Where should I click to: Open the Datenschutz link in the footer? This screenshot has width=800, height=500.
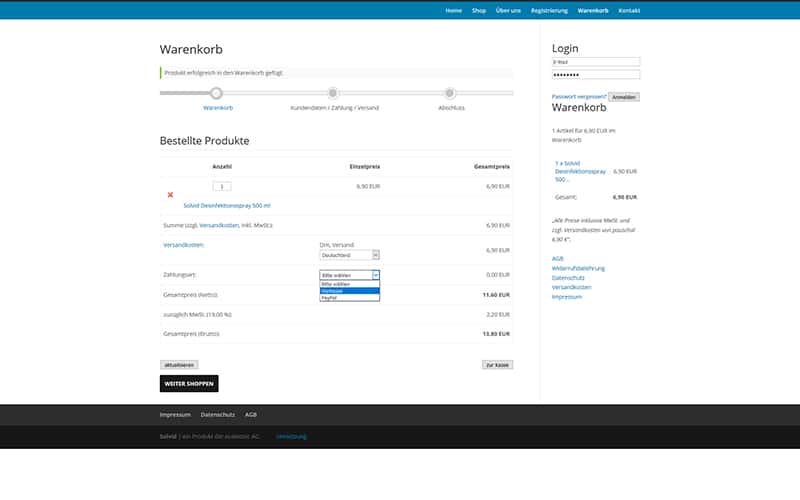[218, 415]
